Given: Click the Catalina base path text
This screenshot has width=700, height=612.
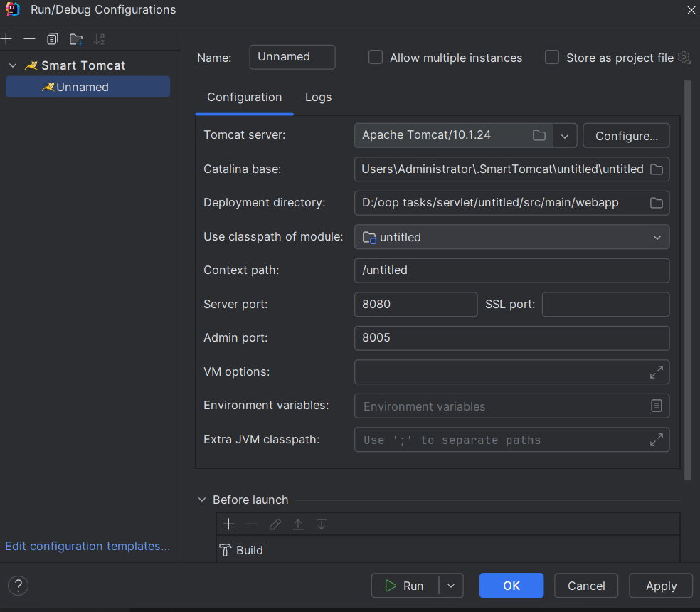Looking at the screenshot, I should click(x=502, y=169).
